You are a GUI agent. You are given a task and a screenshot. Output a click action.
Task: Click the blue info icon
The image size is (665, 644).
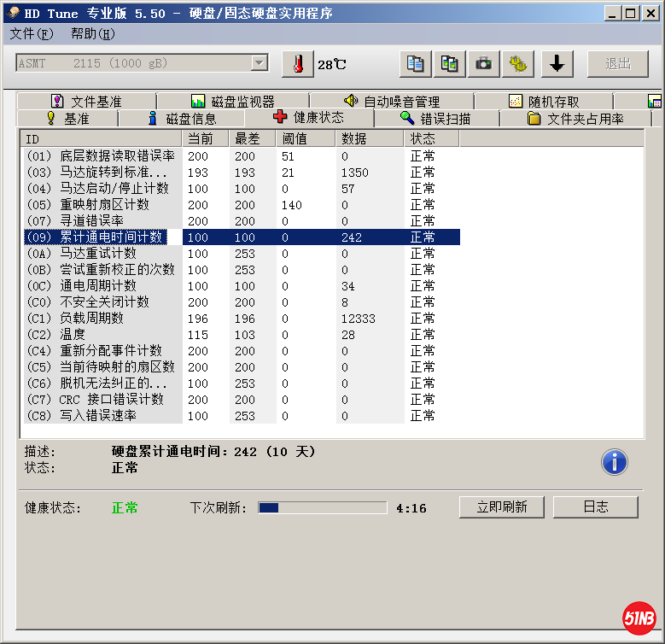[614, 462]
